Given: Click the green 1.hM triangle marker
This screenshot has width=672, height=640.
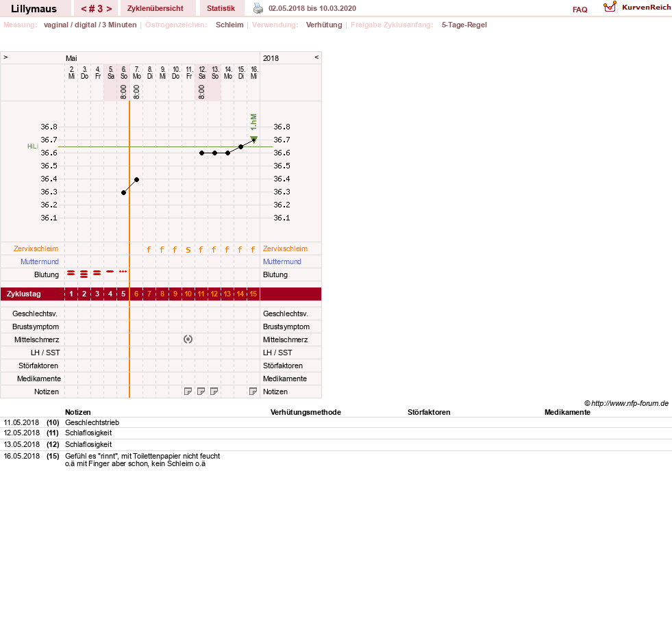Looking at the screenshot, I should click(253, 139).
